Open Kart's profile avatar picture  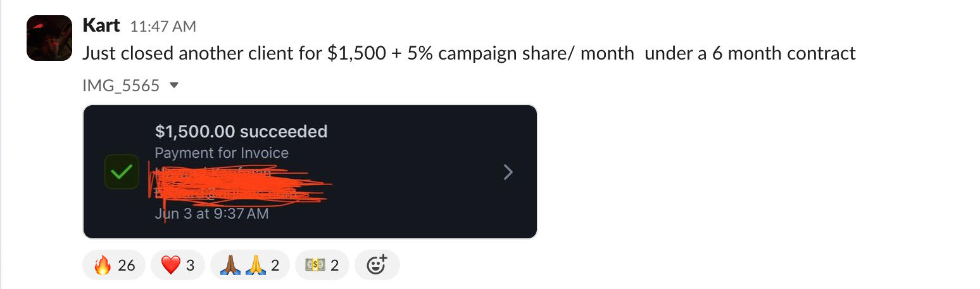(49, 38)
